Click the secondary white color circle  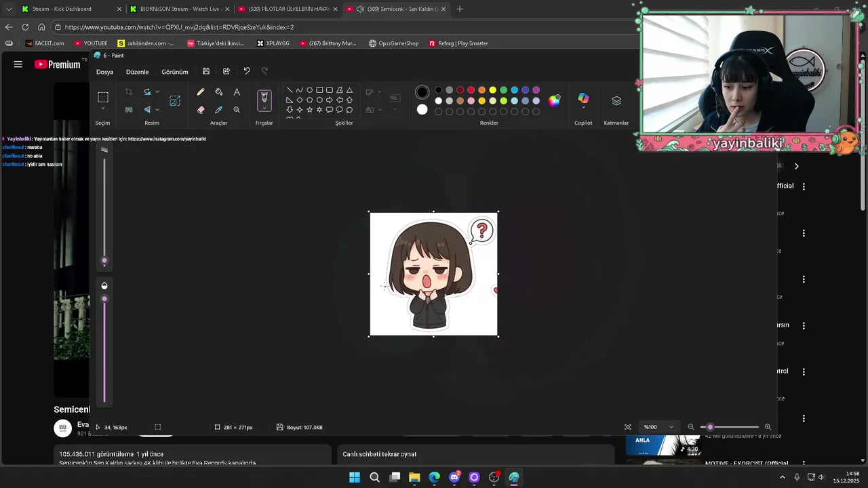(x=422, y=110)
